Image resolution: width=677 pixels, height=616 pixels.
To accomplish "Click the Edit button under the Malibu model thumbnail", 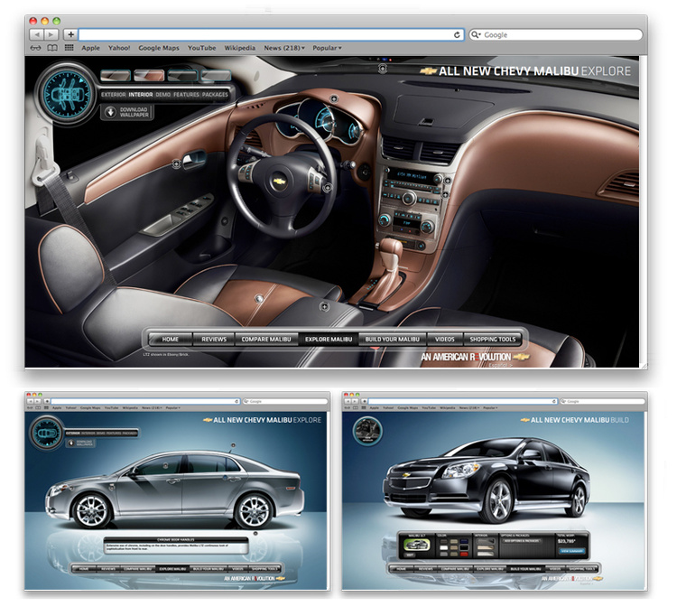I will (409, 555).
